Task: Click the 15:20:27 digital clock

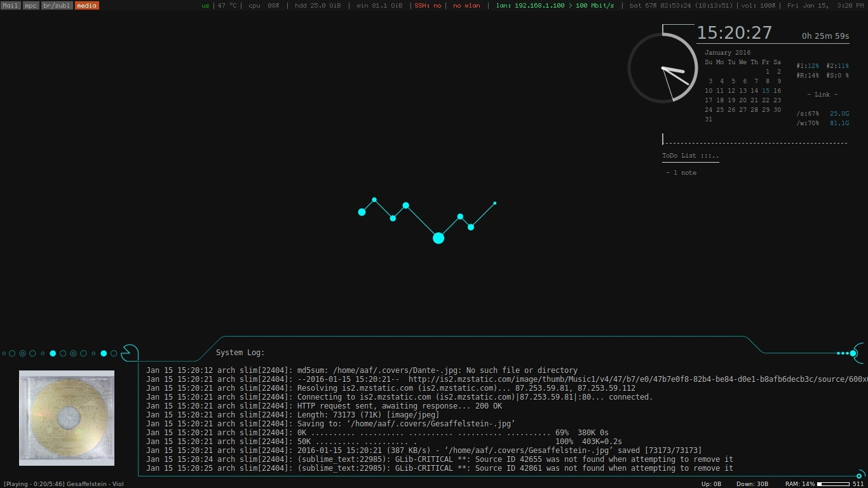Action: 735,33
